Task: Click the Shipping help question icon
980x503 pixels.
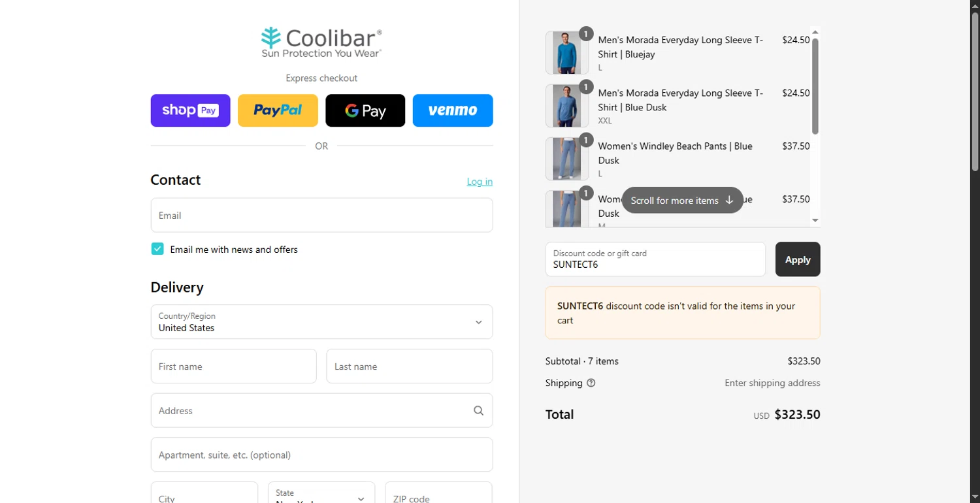Action: [591, 383]
